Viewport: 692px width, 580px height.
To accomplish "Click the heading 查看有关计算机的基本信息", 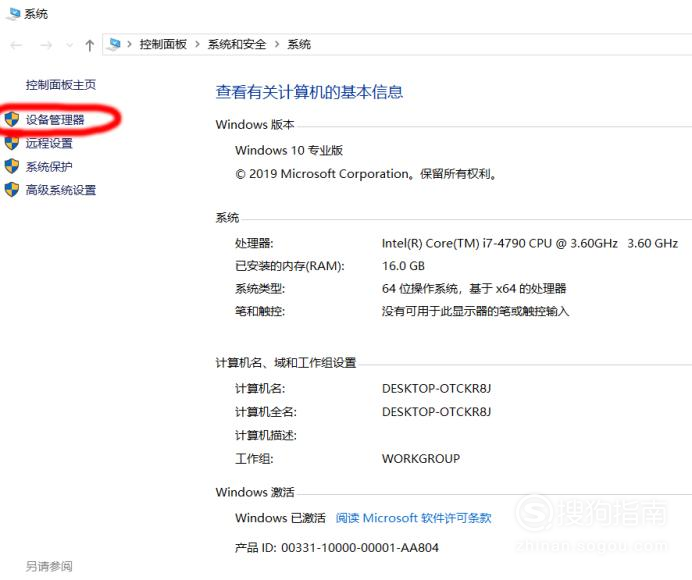I will (309, 92).
